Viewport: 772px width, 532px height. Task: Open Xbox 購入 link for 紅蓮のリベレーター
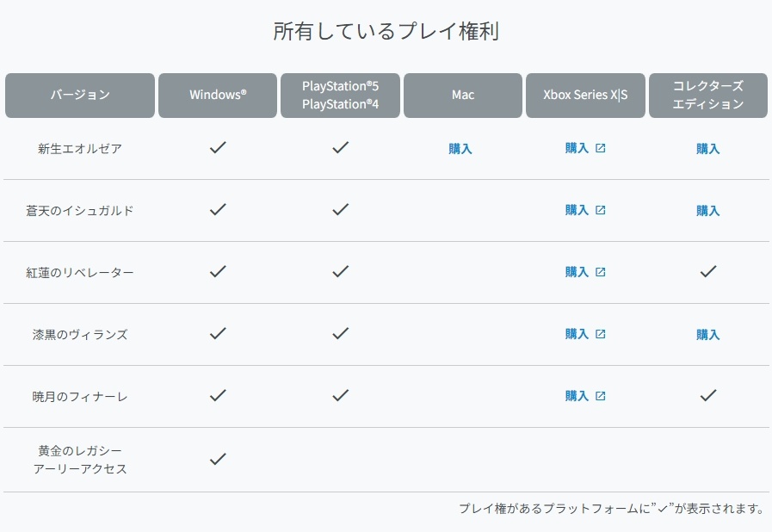577,272
